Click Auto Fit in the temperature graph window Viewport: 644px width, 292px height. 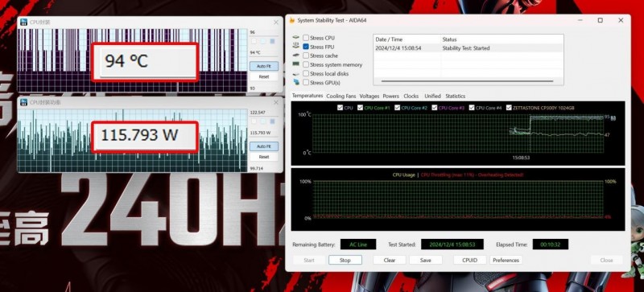click(264, 66)
